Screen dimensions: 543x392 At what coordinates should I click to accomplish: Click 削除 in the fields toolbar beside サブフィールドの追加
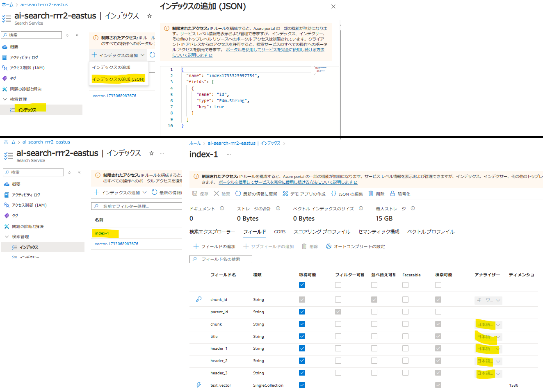310,246
